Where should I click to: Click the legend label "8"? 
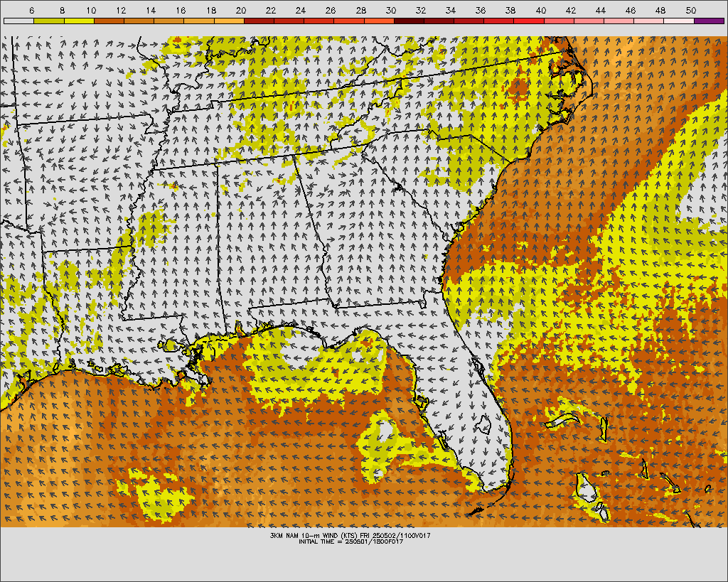click(63, 10)
